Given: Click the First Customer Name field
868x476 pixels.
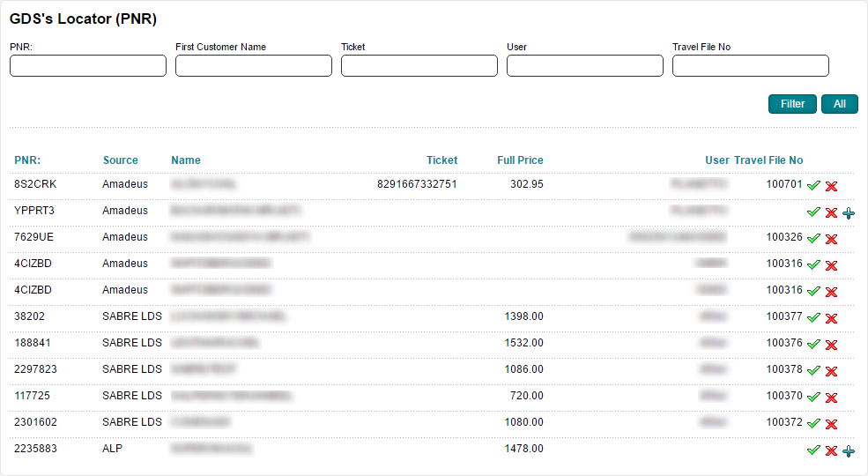Looking at the screenshot, I should (254, 66).
